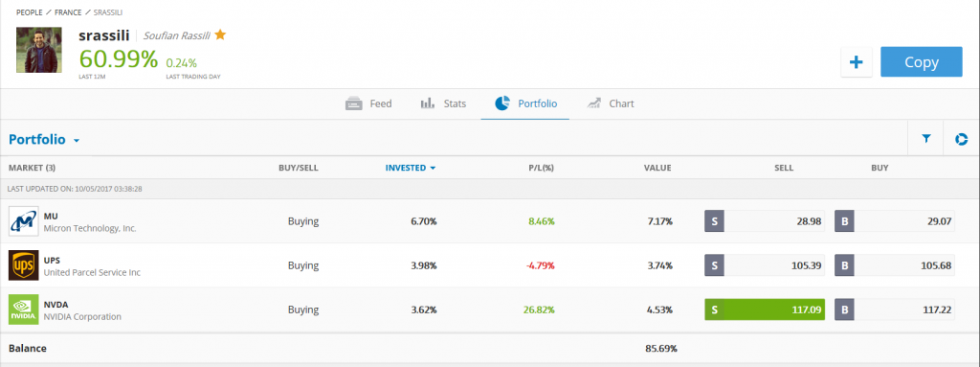
Task: Click the NVIDIA logo icon
Action: tap(24, 310)
